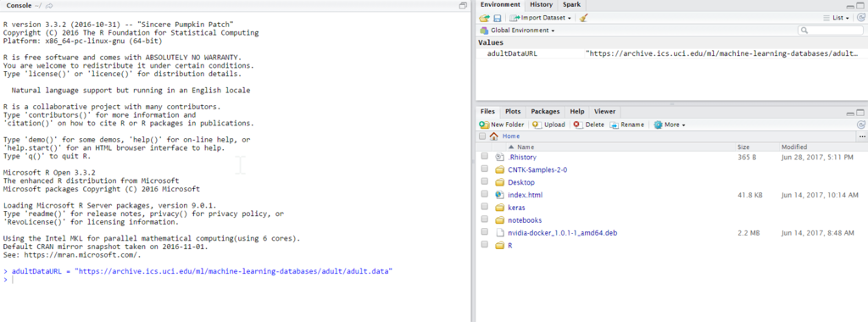The width and height of the screenshot is (868, 322).
Task: Refresh the Environment pane
Action: tap(861, 18)
